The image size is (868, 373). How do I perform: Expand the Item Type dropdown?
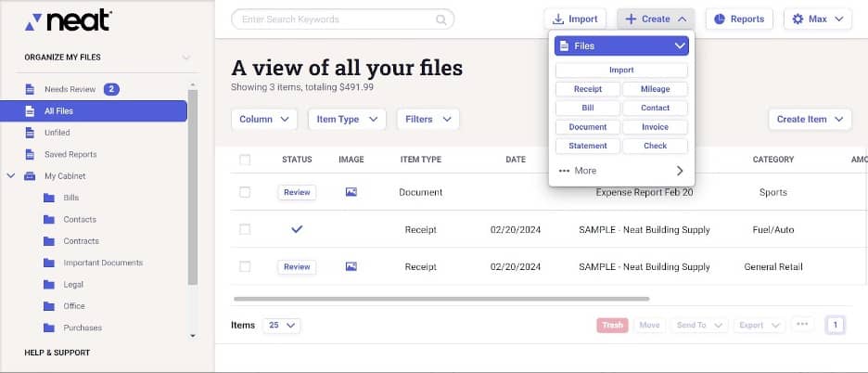[347, 119]
